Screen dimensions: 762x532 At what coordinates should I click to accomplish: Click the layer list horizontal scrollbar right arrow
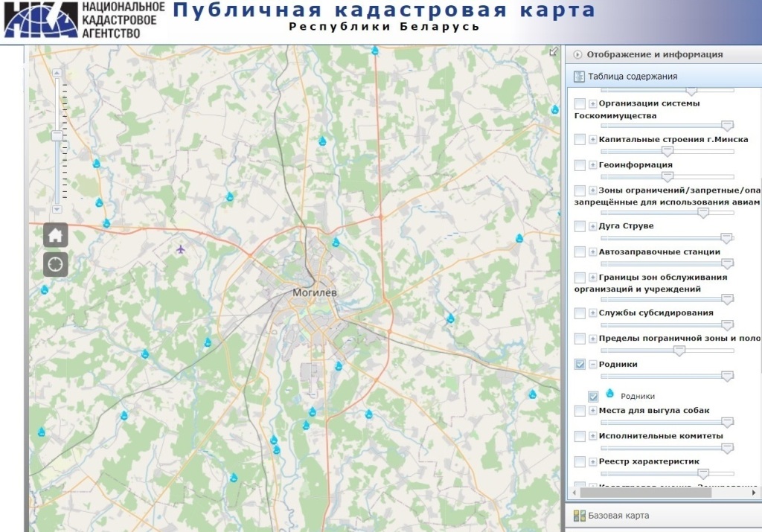click(x=754, y=492)
